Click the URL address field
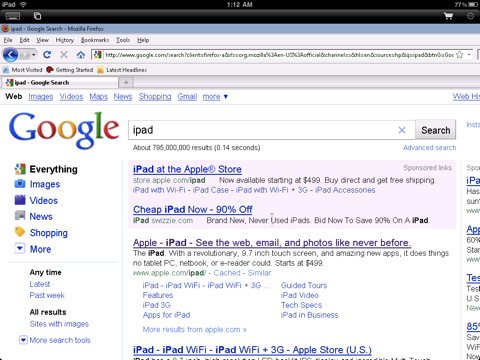Image resolution: width=480 pixels, height=360 pixels. tap(279, 55)
